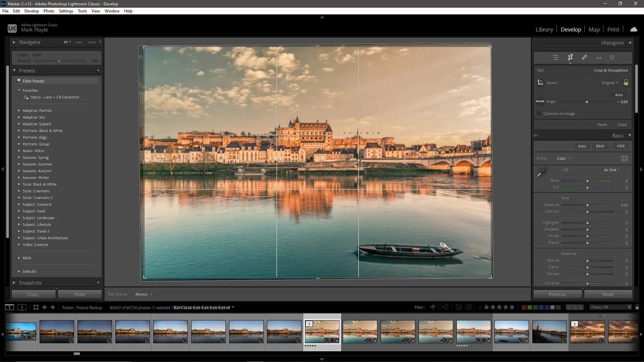Image resolution: width=644 pixels, height=362 pixels.
Task: Switch to the Library module
Action: point(544,29)
